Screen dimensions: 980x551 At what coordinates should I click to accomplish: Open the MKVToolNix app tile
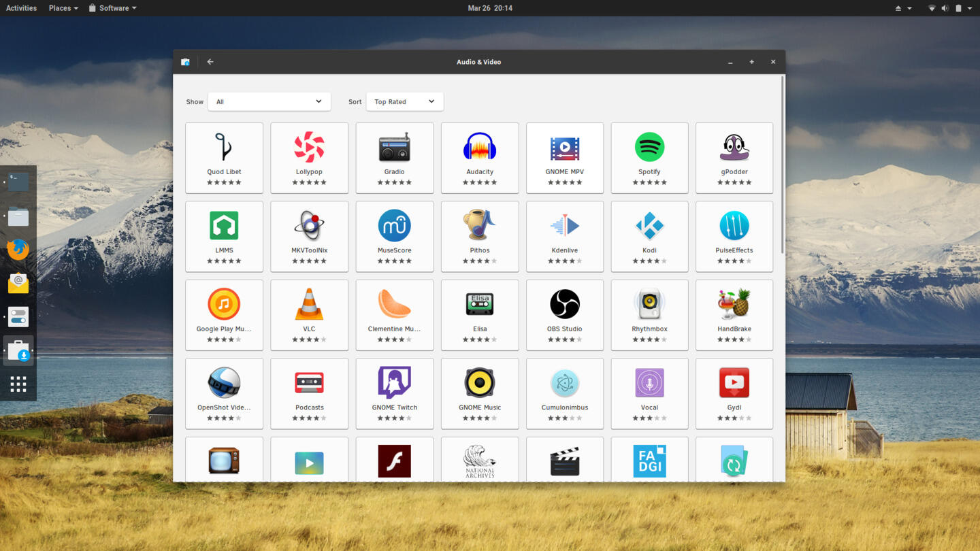point(309,236)
